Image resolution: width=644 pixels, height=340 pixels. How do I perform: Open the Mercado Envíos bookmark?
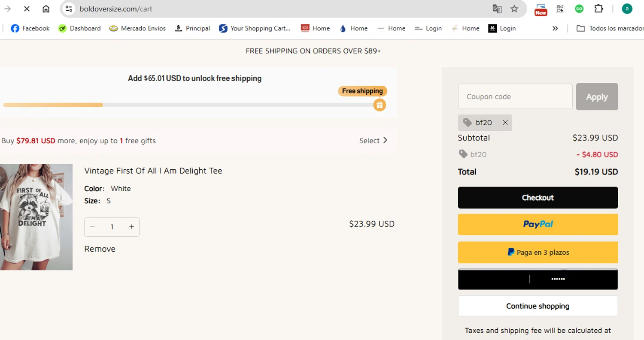pyautogui.click(x=137, y=28)
